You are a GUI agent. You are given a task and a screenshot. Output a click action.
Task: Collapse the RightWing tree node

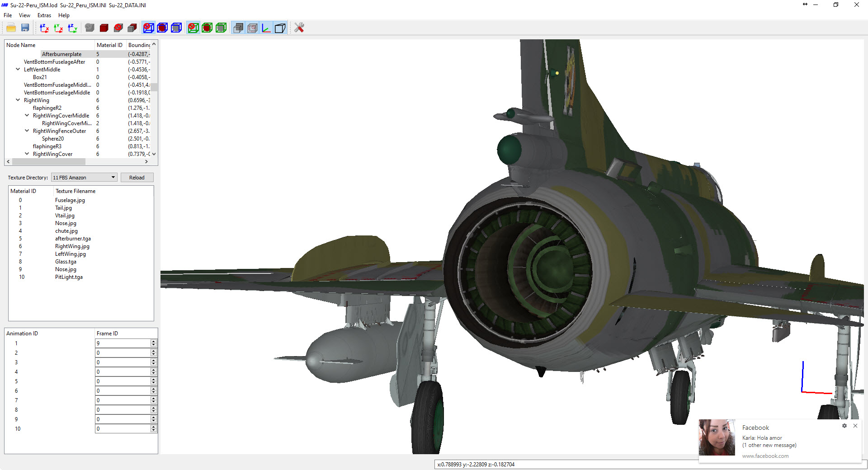coord(18,100)
